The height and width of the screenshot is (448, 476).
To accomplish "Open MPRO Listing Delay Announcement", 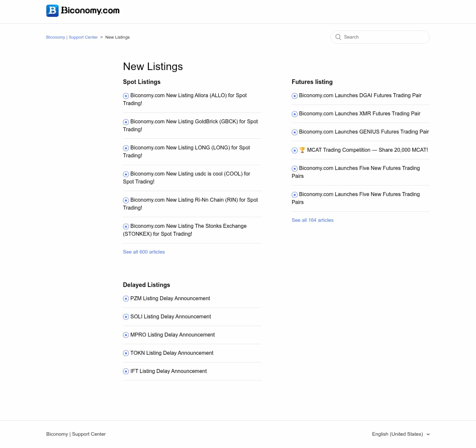I will pos(173,335).
